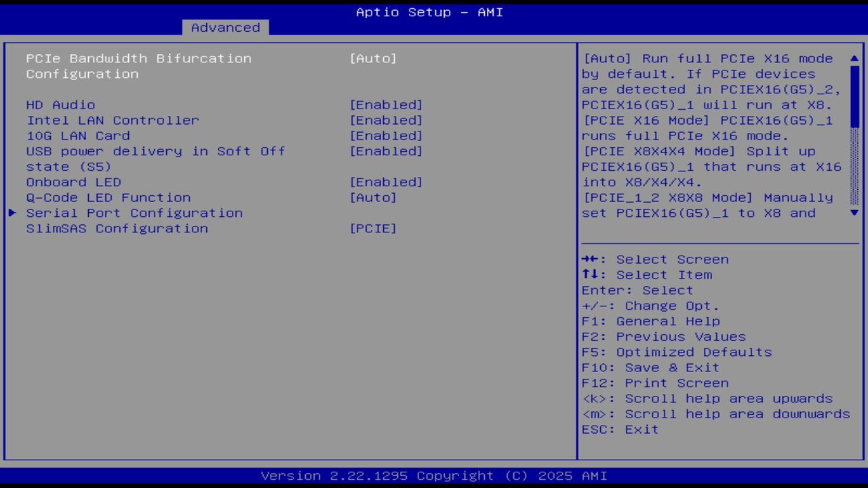This screenshot has height=488, width=868.
Task: Open the PCIe Bandwidth Bifurcation value dropdown
Action: (x=374, y=58)
